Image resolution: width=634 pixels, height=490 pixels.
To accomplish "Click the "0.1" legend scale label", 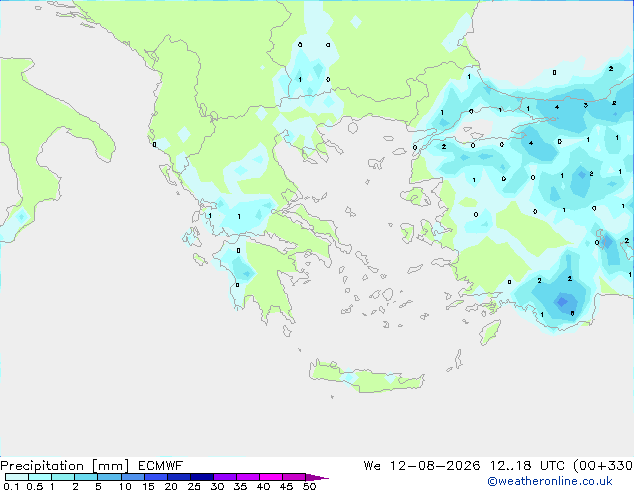I will point(11,486).
